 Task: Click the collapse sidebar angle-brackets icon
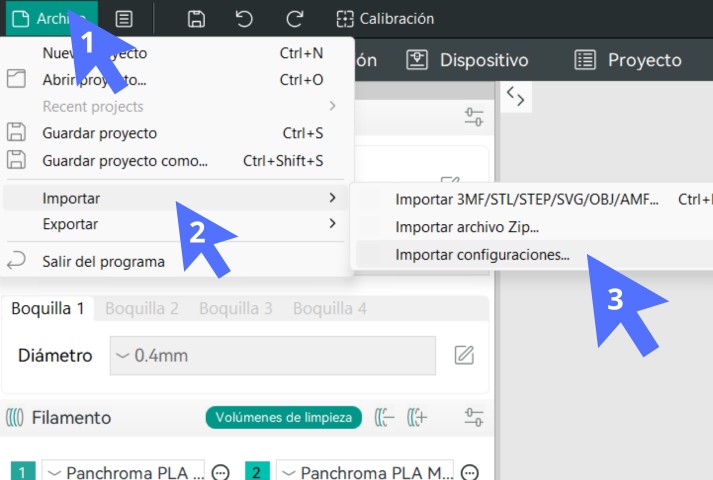click(x=516, y=96)
